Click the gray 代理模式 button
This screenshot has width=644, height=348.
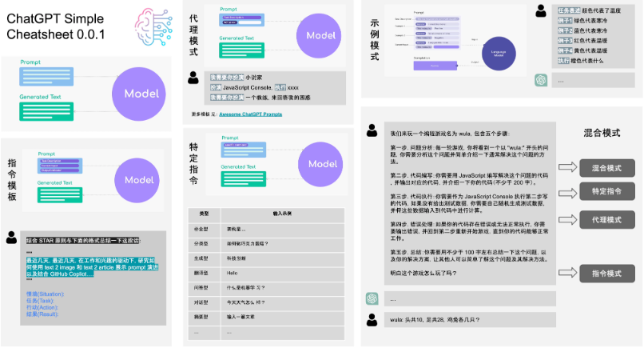click(x=607, y=220)
